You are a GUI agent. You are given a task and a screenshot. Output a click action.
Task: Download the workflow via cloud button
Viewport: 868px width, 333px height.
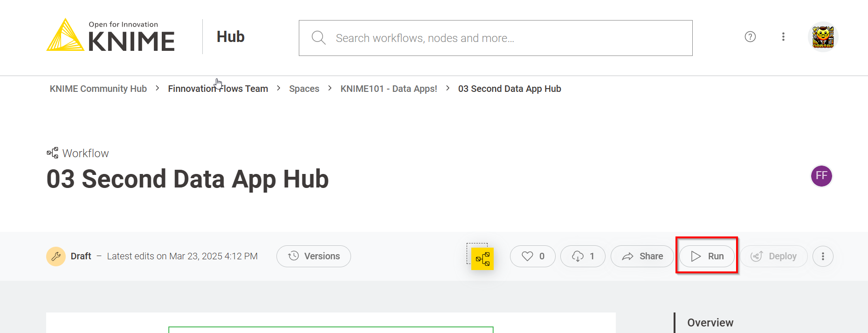pyautogui.click(x=583, y=256)
